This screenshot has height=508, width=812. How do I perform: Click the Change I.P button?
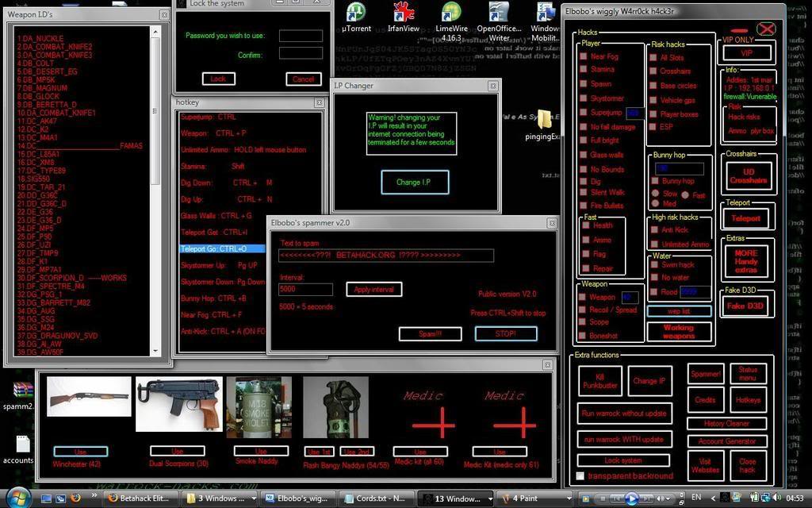pos(415,183)
